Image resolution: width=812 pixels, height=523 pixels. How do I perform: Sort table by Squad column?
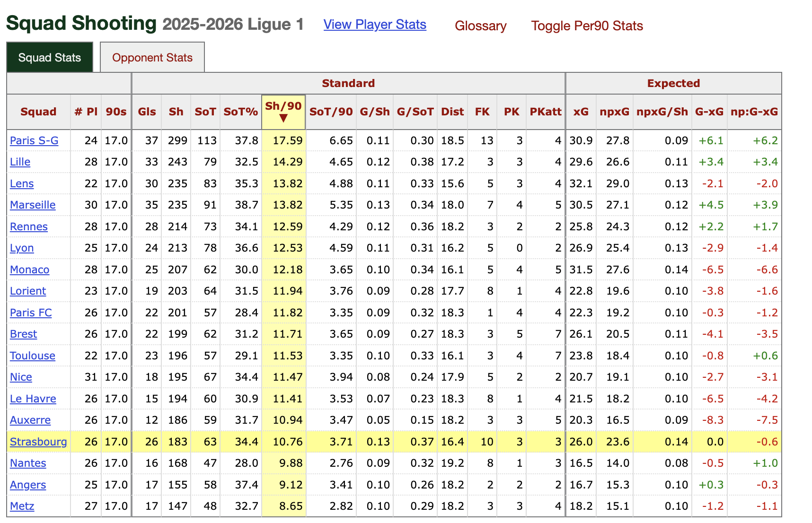(x=38, y=112)
